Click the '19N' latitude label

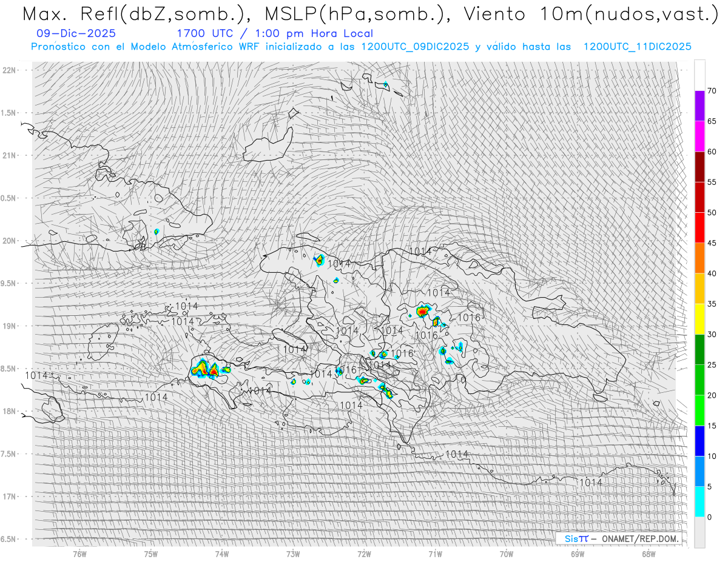click(x=10, y=326)
